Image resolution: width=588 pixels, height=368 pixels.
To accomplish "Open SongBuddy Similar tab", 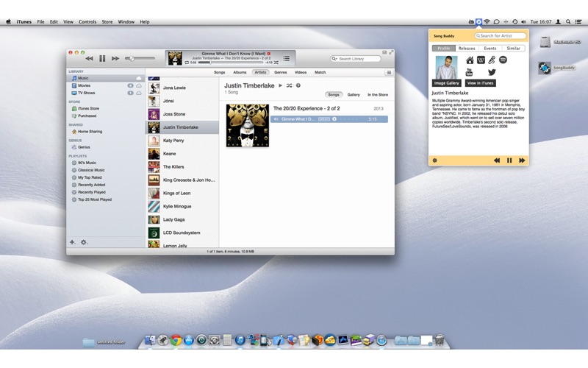I will click(x=513, y=48).
